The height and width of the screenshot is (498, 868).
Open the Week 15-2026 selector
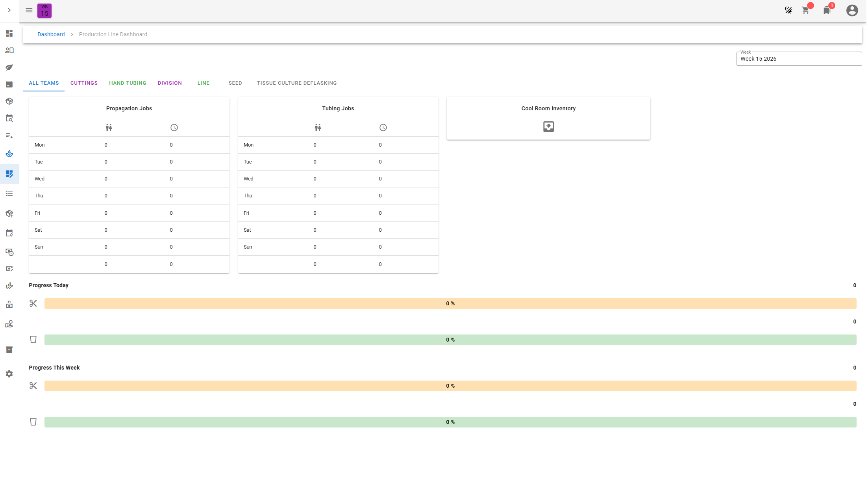point(798,59)
